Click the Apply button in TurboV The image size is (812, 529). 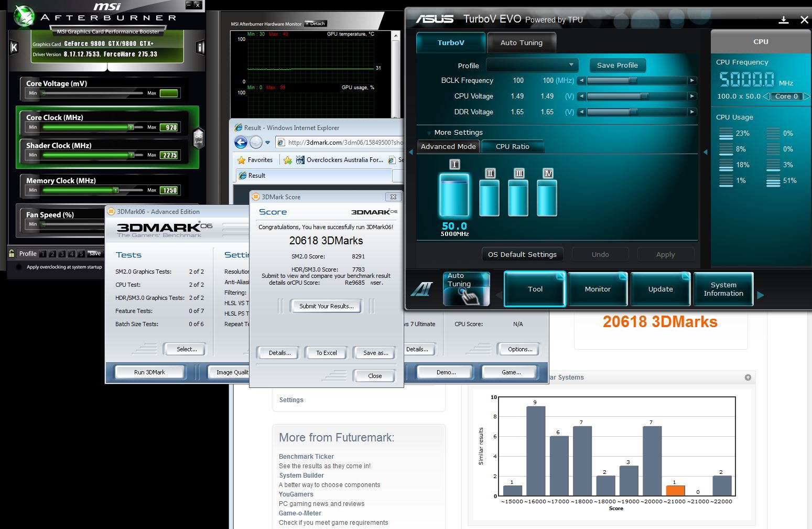pyautogui.click(x=666, y=254)
